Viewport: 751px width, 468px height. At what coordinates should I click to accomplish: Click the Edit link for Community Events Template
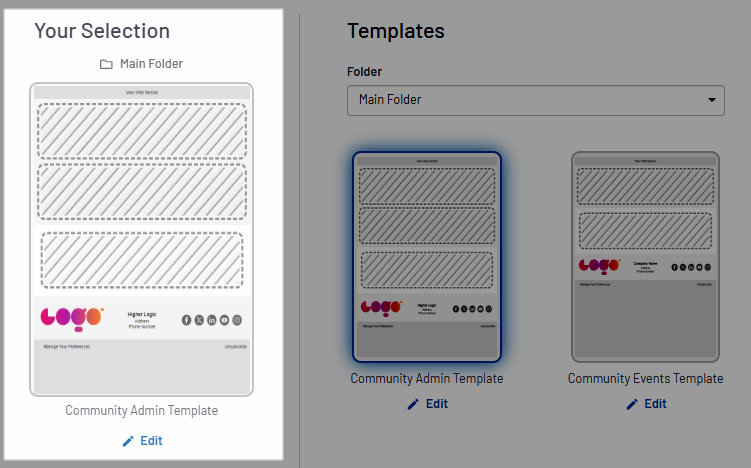[x=655, y=404]
